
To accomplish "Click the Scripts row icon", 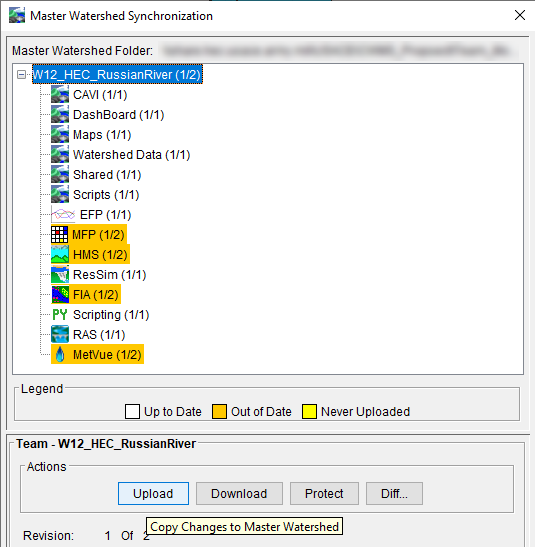I will click(x=60, y=195).
